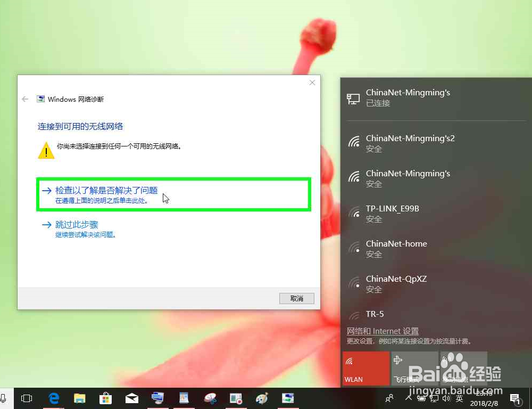Open People icon in system tray
Image resolution: width=532 pixels, height=409 pixels.
(x=389, y=398)
